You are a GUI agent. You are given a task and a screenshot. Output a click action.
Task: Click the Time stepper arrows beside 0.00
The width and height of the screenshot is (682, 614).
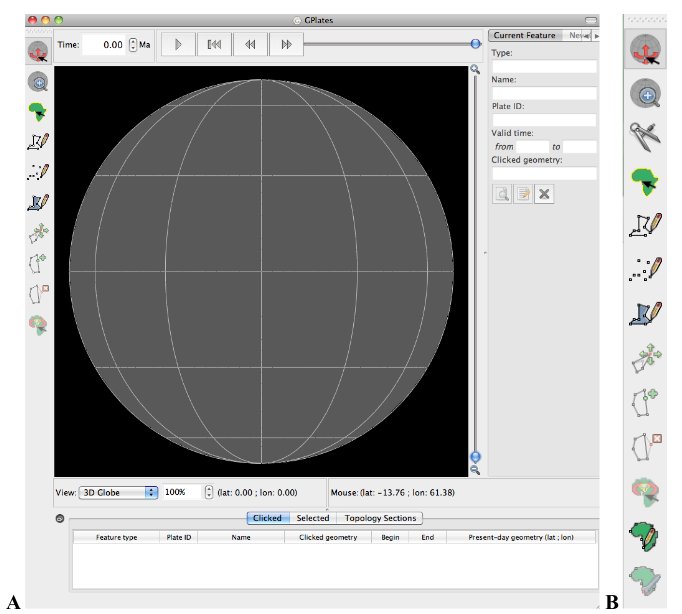point(133,45)
